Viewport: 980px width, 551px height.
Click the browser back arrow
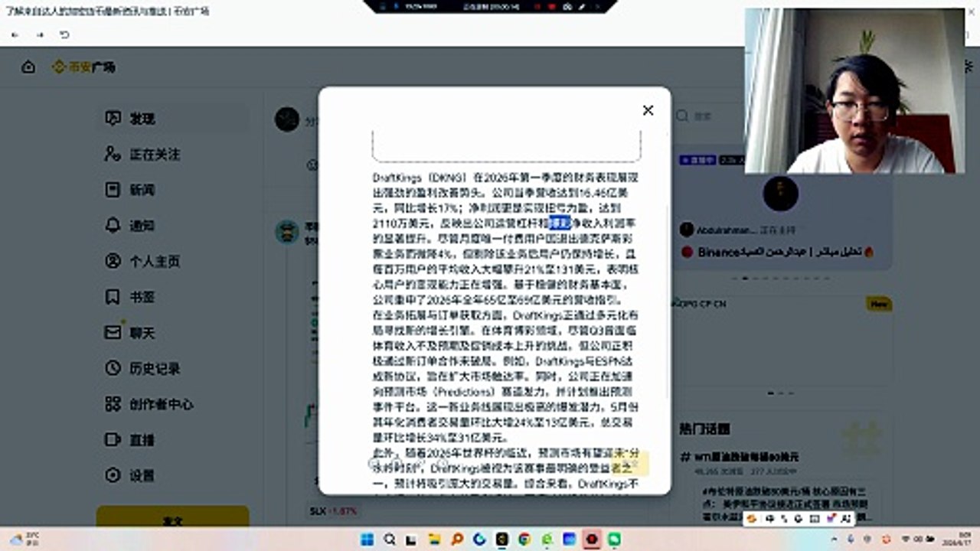click(15, 35)
